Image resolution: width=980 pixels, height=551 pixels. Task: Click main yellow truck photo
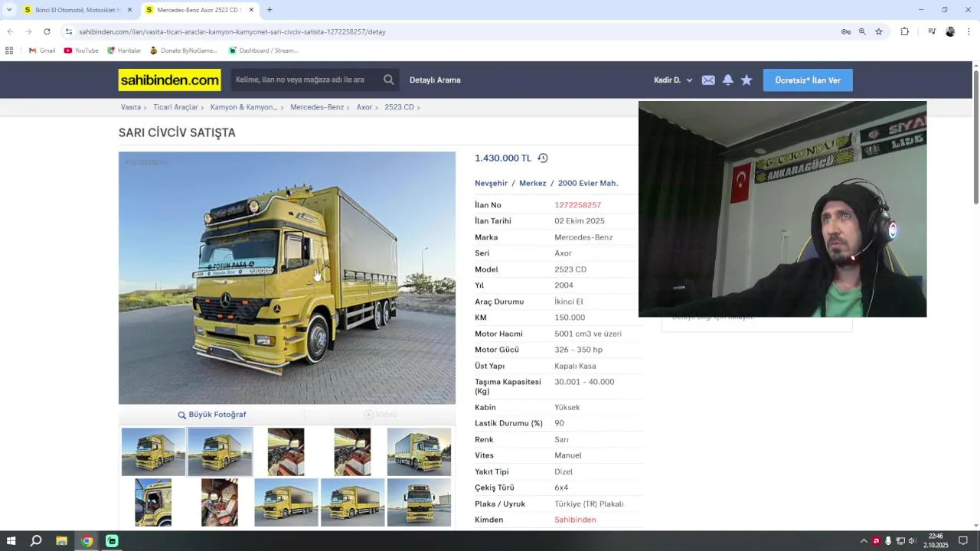click(287, 278)
